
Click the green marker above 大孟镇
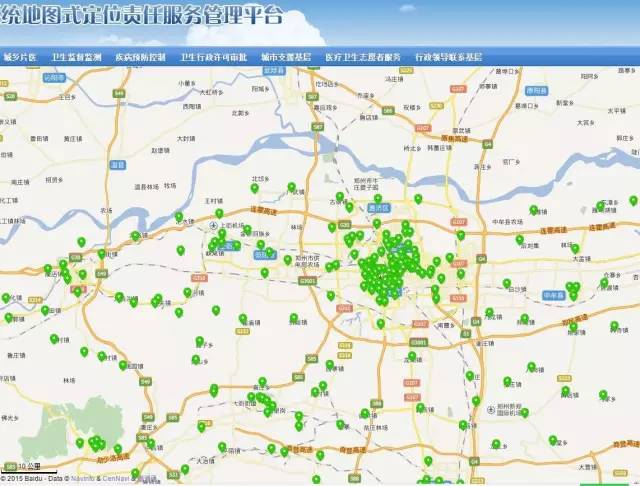575,249
